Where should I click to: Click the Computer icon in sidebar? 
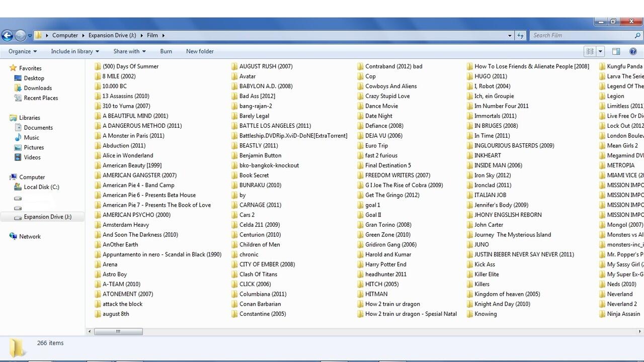(13, 177)
